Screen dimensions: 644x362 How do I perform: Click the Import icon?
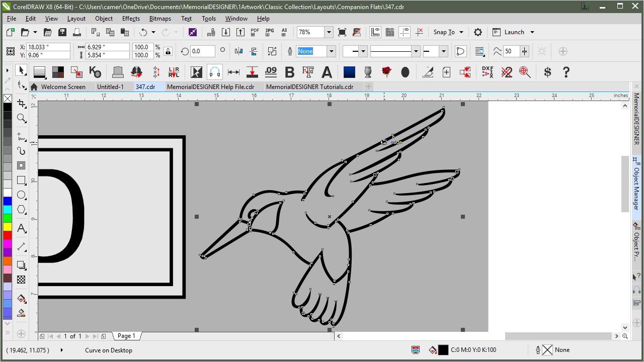click(x=226, y=32)
